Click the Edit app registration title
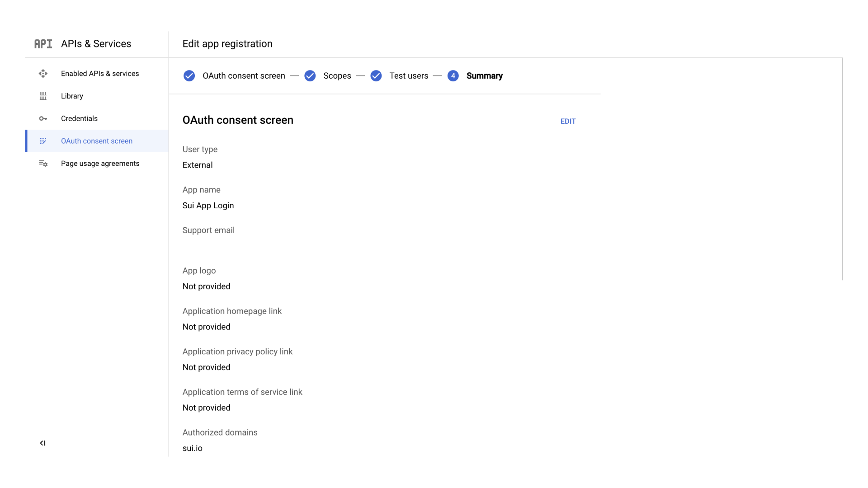The image size is (868, 488). [x=227, y=44]
